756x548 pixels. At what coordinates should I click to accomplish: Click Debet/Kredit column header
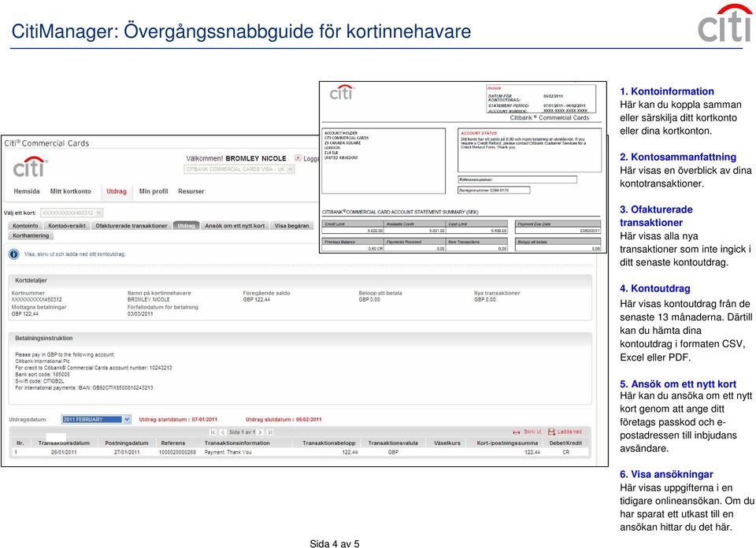click(x=565, y=443)
